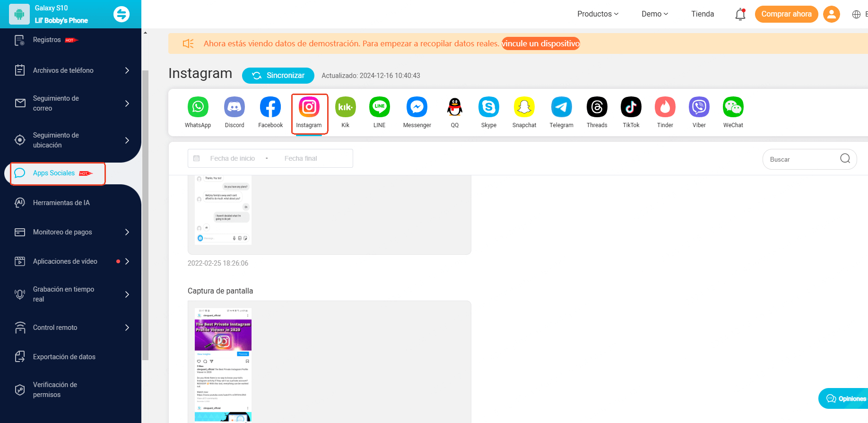The width and height of the screenshot is (868, 423).
Task: Select the Discord app icon
Action: click(x=234, y=107)
